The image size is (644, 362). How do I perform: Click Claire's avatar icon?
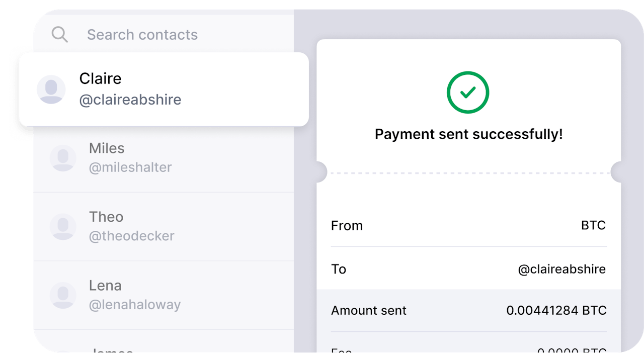click(51, 89)
